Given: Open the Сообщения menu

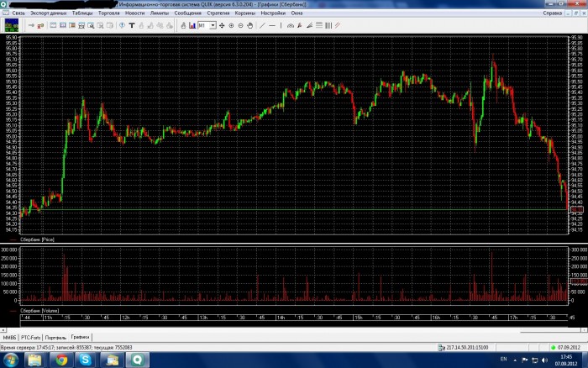Looking at the screenshot, I should pyautogui.click(x=187, y=13).
